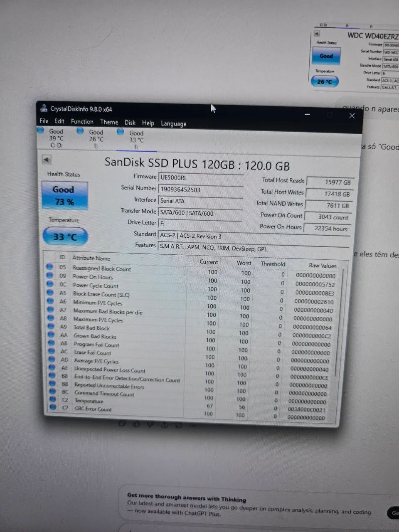Click the previous disk arrow beside SanDisk title
Viewport: 399px width, 532px height.
coord(47,160)
